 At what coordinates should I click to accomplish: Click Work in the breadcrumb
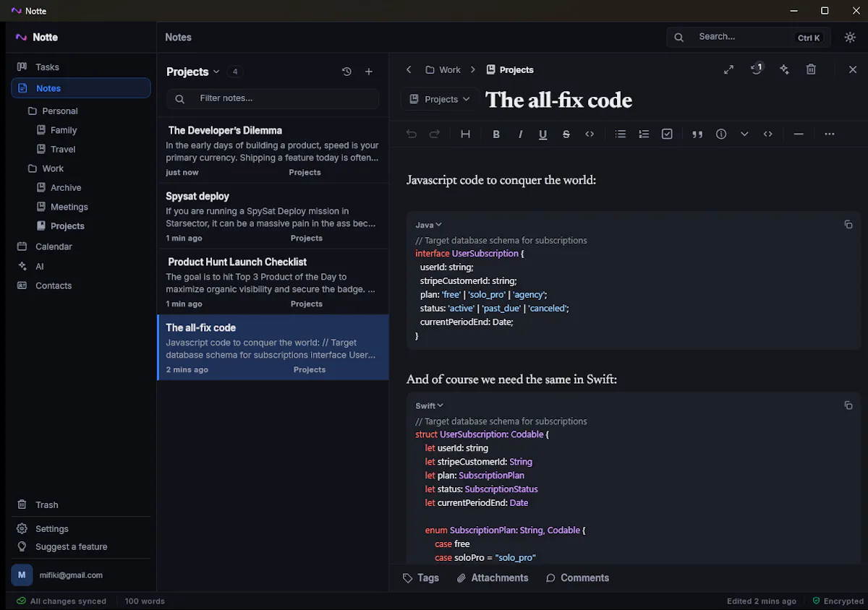click(443, 69)
